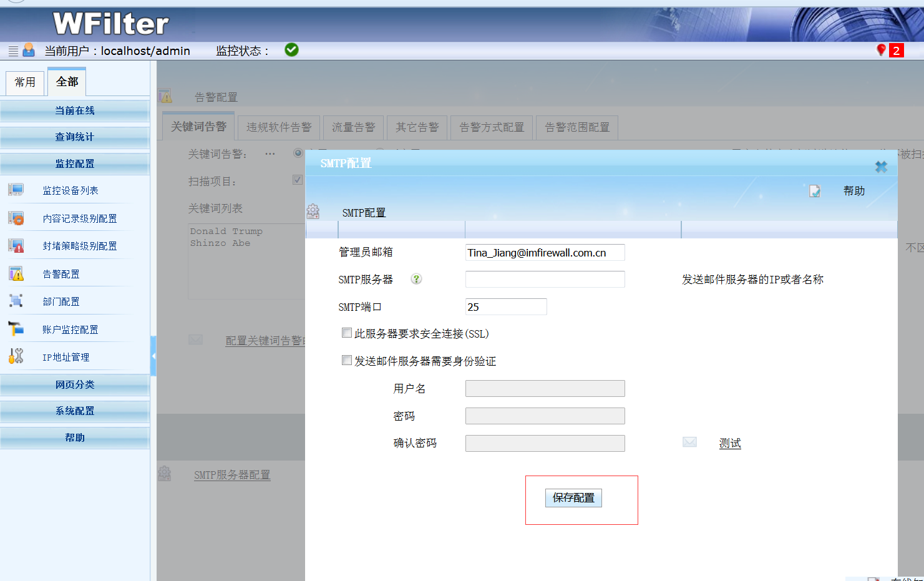Switch to the 常用 tab
924x581 pixels.
point(25,82)
